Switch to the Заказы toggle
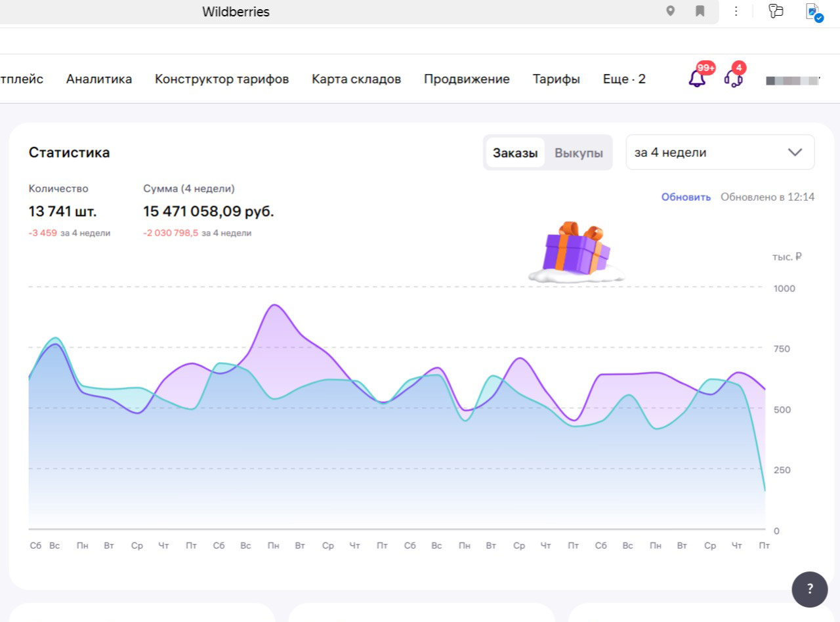 (515, 153)
